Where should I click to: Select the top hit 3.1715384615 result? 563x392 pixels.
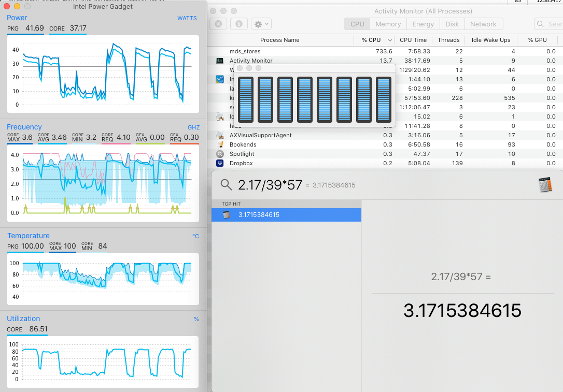point(286,215)
